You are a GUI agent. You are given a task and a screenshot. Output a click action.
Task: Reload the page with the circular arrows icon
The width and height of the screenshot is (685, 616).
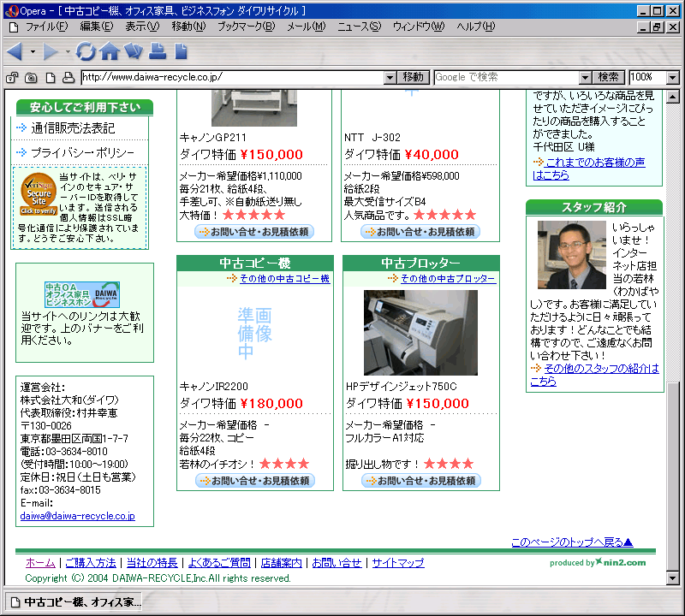86,51
